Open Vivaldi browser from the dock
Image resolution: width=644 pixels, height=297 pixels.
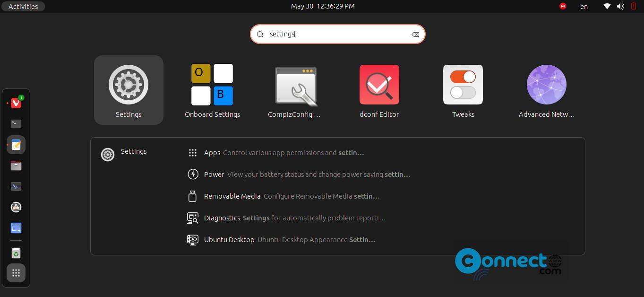coord(16,103)
